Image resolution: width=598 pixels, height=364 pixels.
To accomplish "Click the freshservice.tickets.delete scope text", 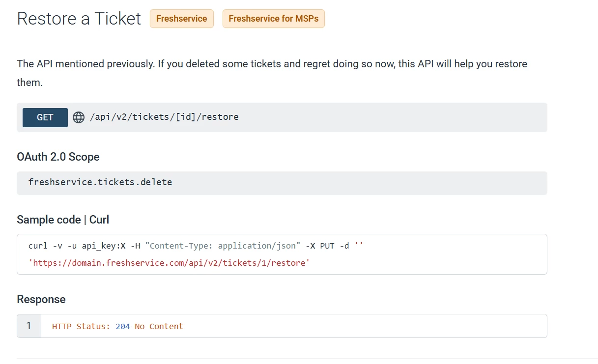I will pyautogui.click(x=100, y=182).
